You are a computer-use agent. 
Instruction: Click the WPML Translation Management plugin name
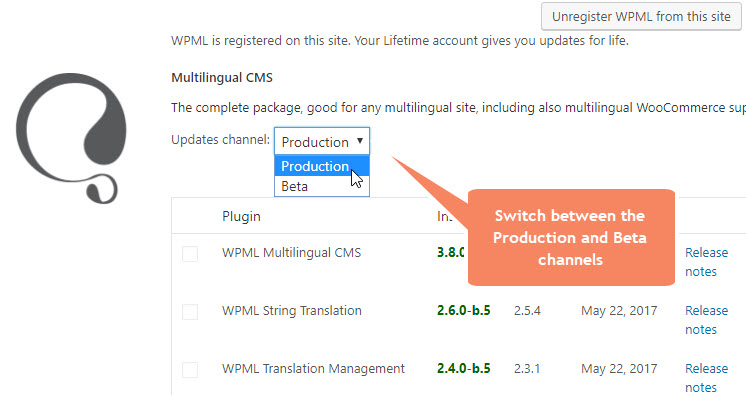[x=313, y=369]
